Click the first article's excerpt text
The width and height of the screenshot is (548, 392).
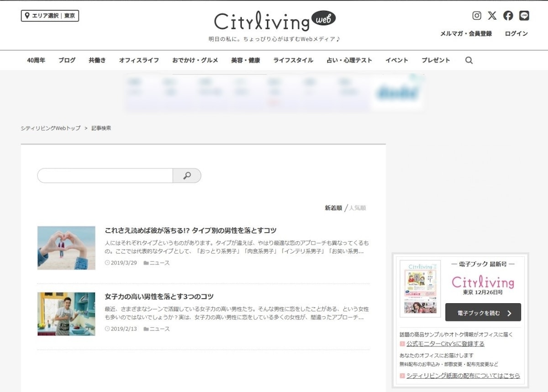click(237, 247)
